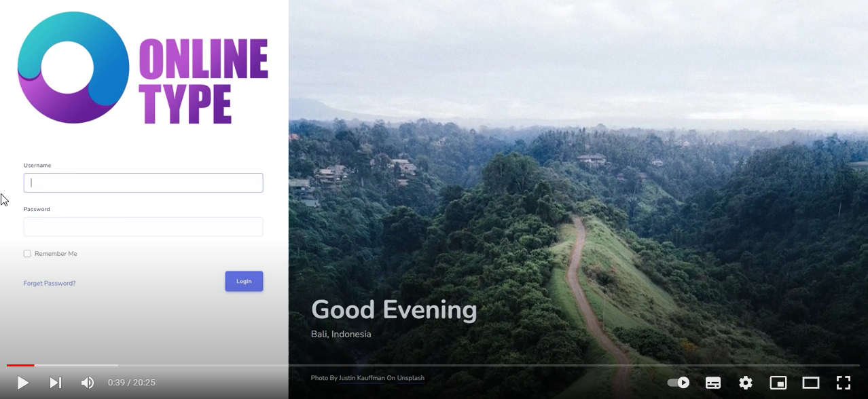The image size is (868, 399).
Task: Open the Forget Password? link
Action: click(50, 284)
